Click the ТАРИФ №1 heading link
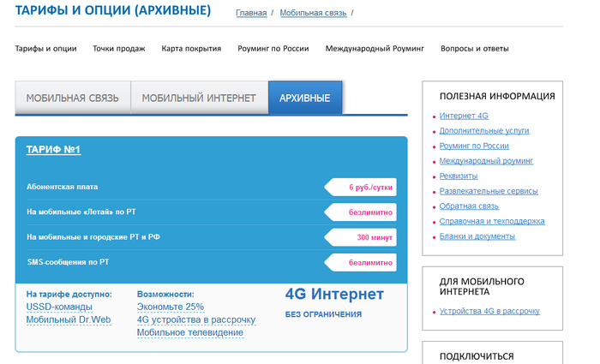 (53, 150)
